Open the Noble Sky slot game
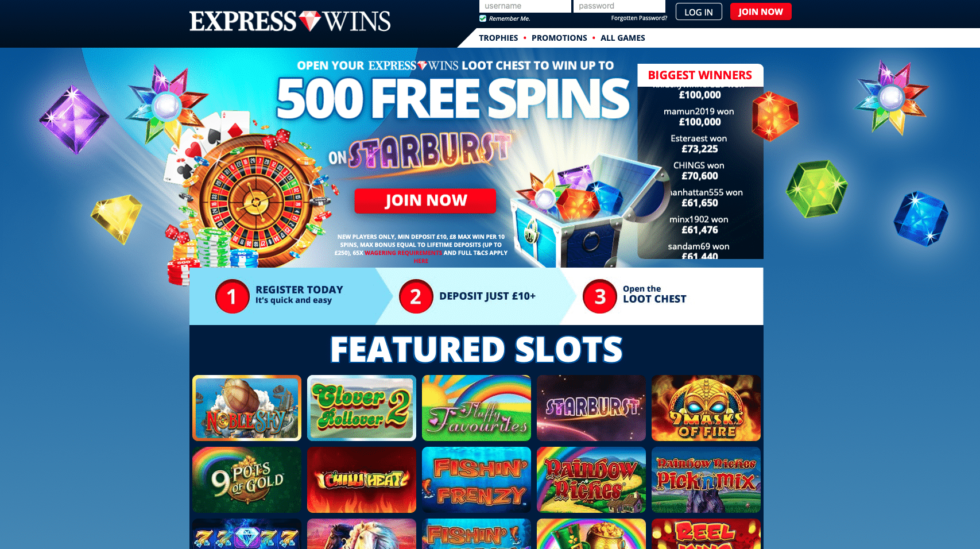The width and height of the screenshot is (980, 549). [247, 408]
